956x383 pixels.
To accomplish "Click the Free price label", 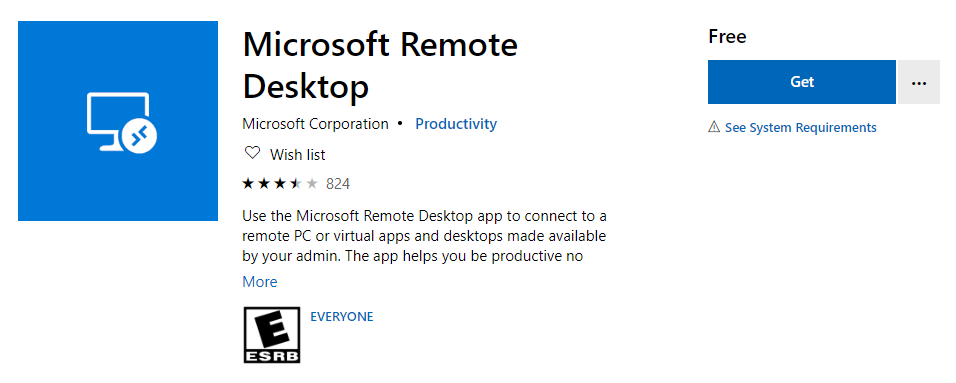I will tap(727, 37).
